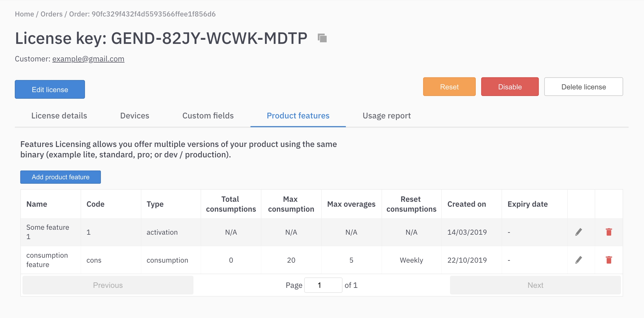Click the Next pagination button
Image resolution: width=644 pixels, height=318 pixels.
[x=535, y=285]
